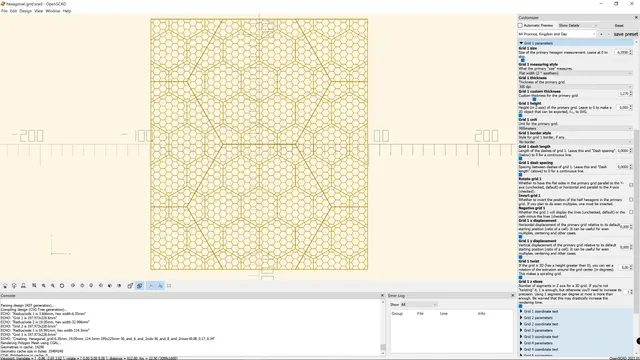Open the Grid 1 thickness dropdown

(576, 87)
